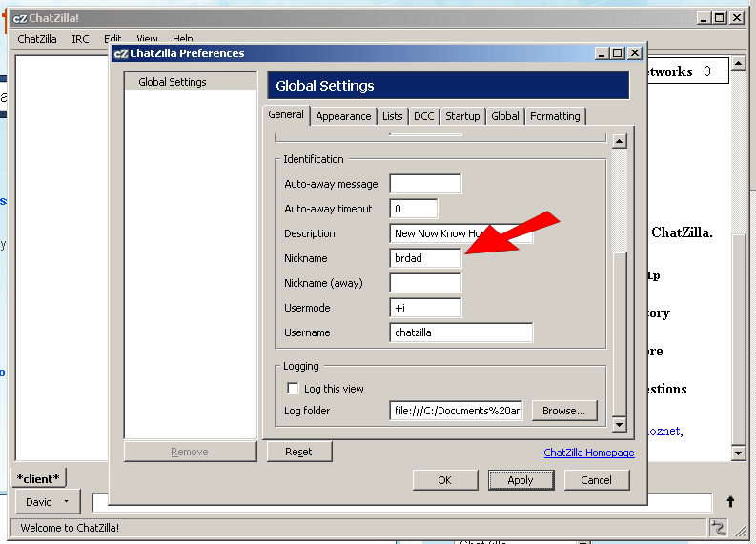Open the Formatting tab
Image resolution: width=756 pixels, height=544 pixels.
click(555, 116)
